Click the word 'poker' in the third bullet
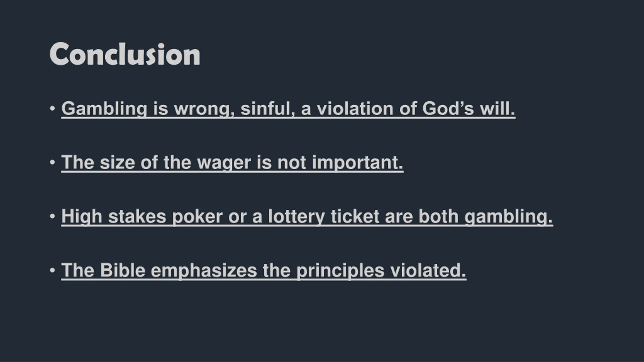Viewport: 644px width, 362px height. tap(197, 217)
